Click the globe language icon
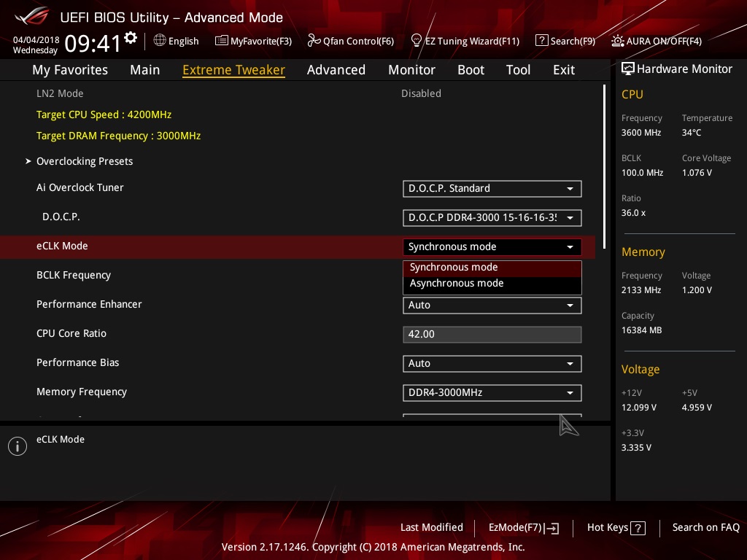This screenshot has width=747, height=560. [x=160, y=41]
